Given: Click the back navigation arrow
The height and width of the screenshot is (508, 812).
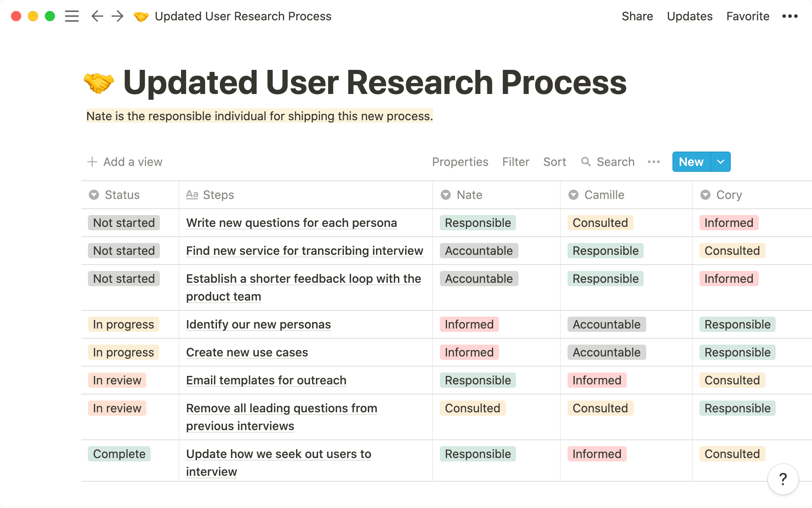Looking at the screenshot, I should pyautogui.click(x=96, y=16).
